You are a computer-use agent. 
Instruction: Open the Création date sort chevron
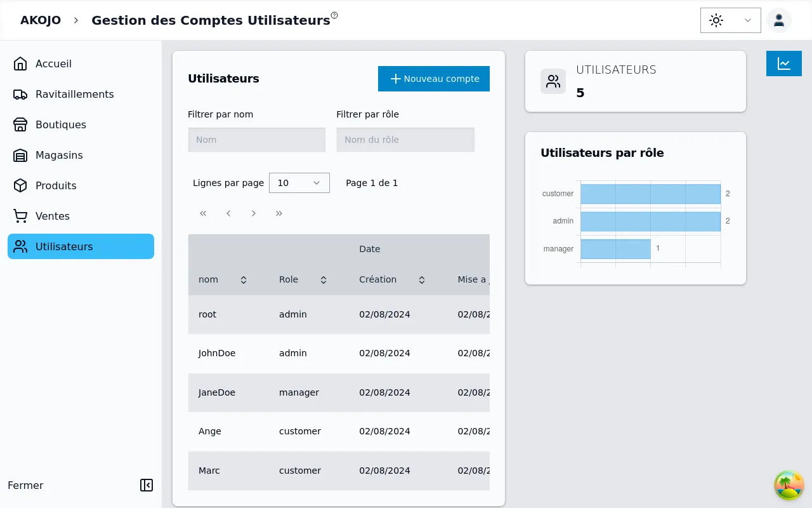pyautogui.click(x=421, y=279)
